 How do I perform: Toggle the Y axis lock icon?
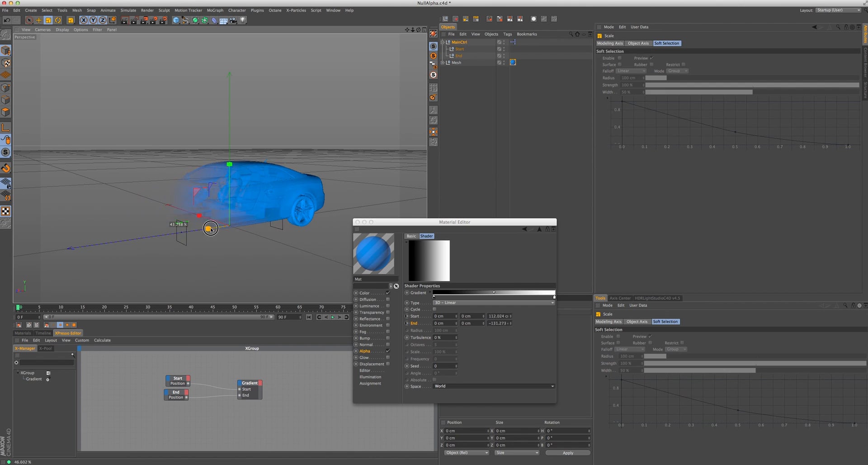[x=93, y=20]
